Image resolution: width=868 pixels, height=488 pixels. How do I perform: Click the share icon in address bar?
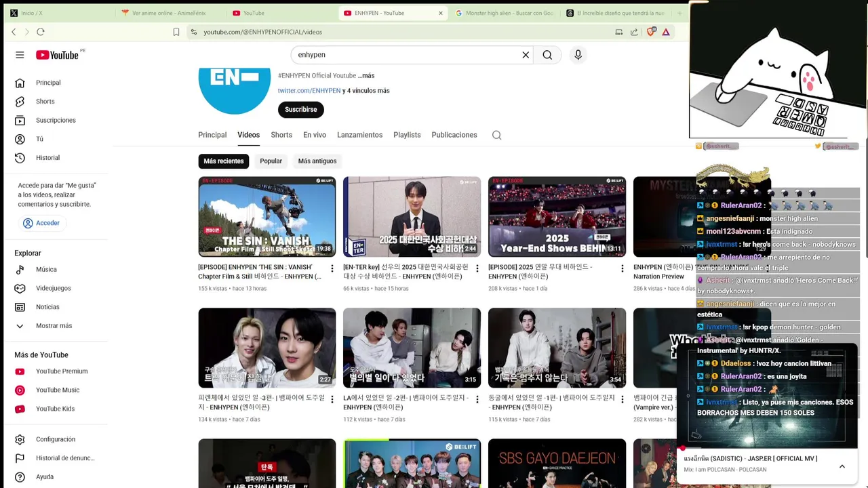pos(634,32)
